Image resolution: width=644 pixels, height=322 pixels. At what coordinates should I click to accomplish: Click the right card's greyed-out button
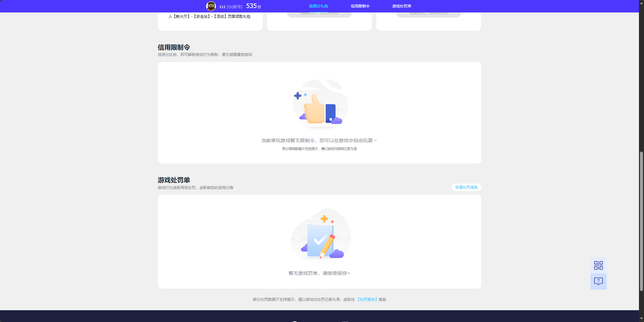(428, 14)
